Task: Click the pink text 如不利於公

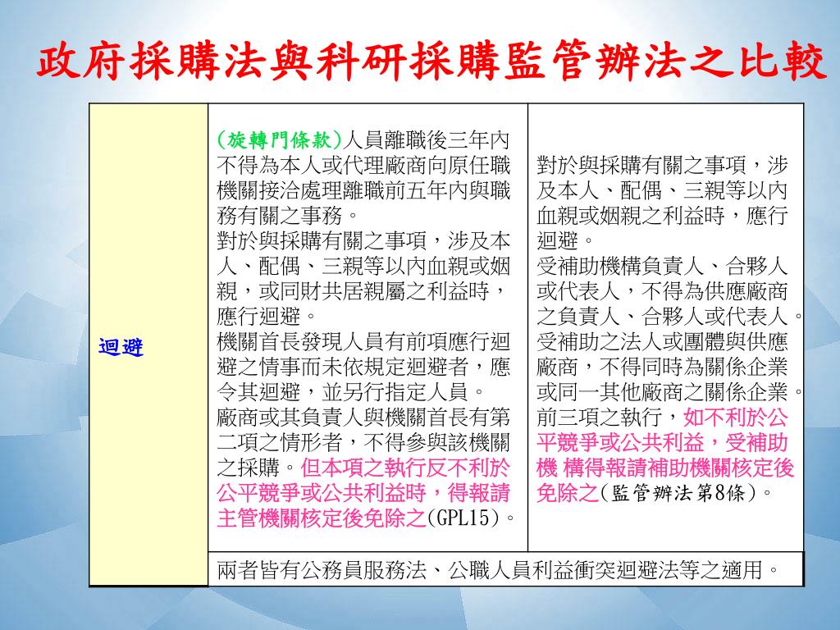Action: point(736,418)
